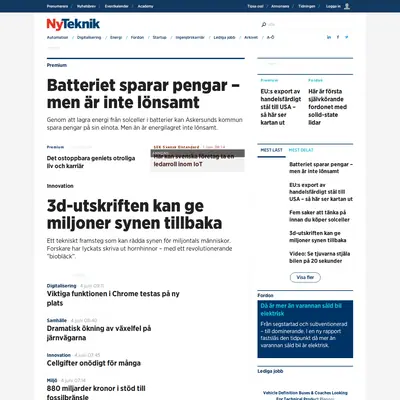Screen dimensions: 400x400
Task: Open Ny Teknik's LinkedIn page icon
Action: [x=329, y=37]
